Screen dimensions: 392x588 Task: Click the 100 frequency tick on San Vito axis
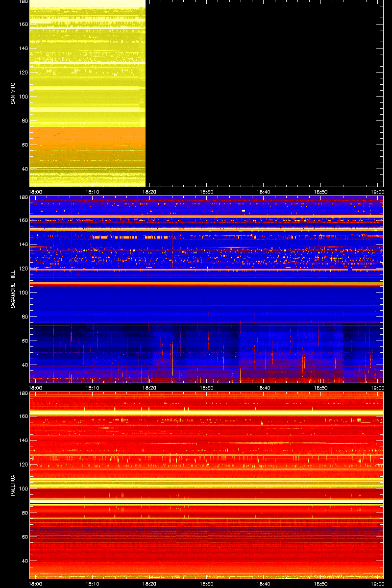23,97
